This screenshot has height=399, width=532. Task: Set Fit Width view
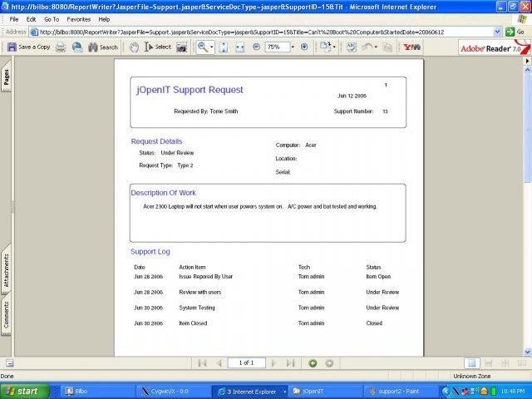click(x=239, y=47)
